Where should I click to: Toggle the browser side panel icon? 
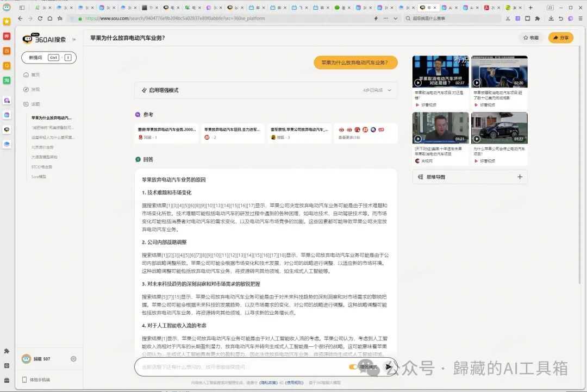(x=22, y=8)
